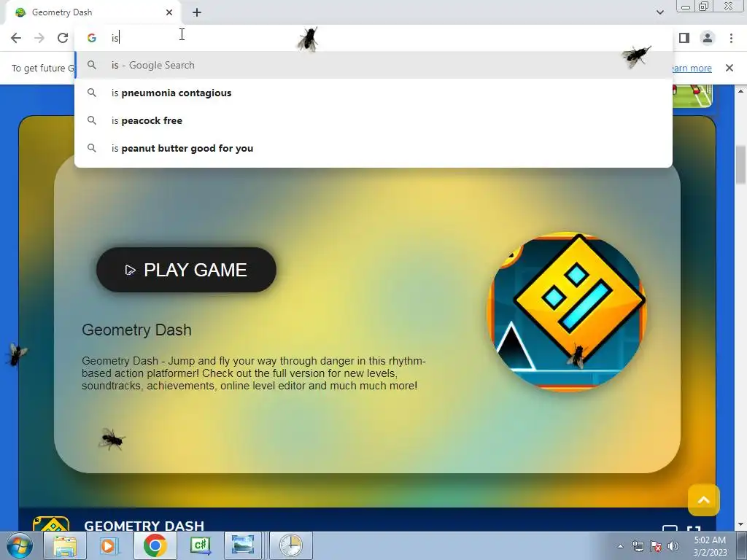Click search icon beside 'is pneumonia contagious'
747x560 pixels.
(x=92, y=93)
